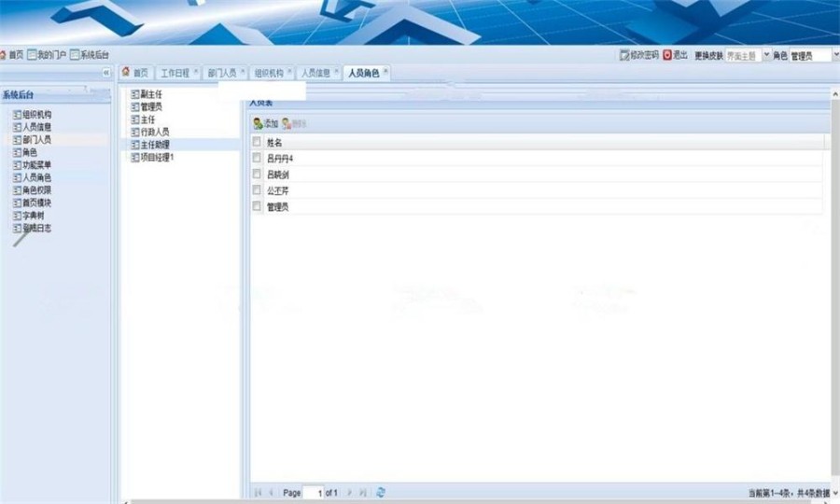Screen dimensions: 840x504
Task: Switch to the 工作日程 tab
Action: point(175,73)
